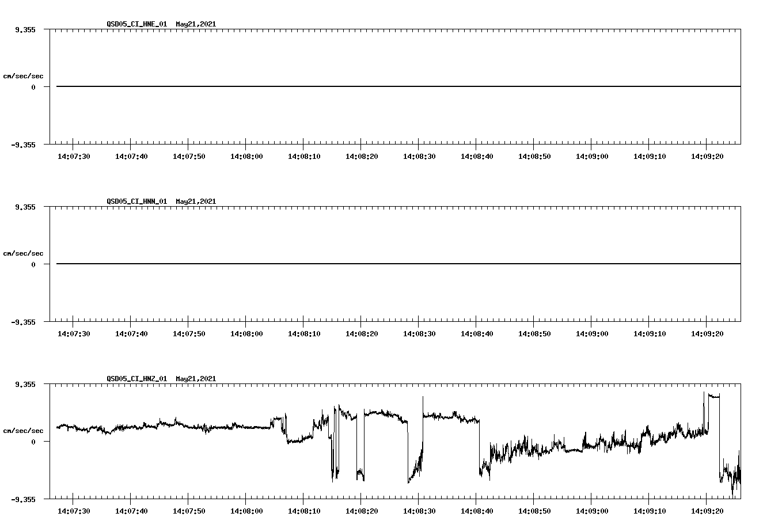Click 14:09:20 time label under HNZ chart
This screenshot has height=532, width=782.
tap(707, 511)
